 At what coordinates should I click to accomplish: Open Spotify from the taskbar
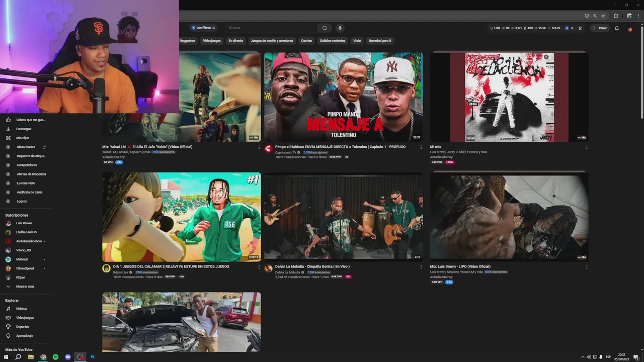[x=55, y=357]
